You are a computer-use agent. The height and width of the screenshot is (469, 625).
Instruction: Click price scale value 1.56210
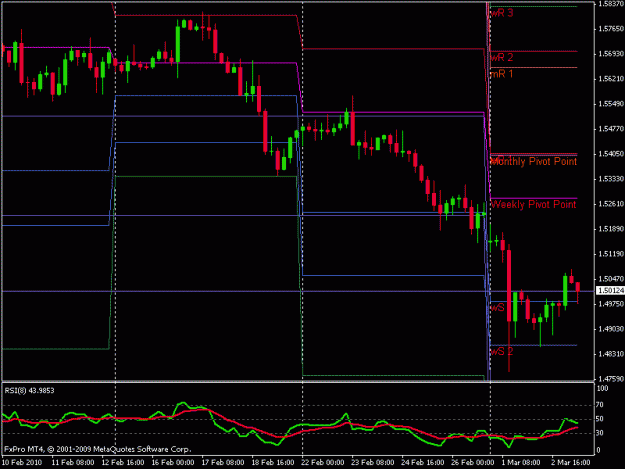(x=611, y=79)
